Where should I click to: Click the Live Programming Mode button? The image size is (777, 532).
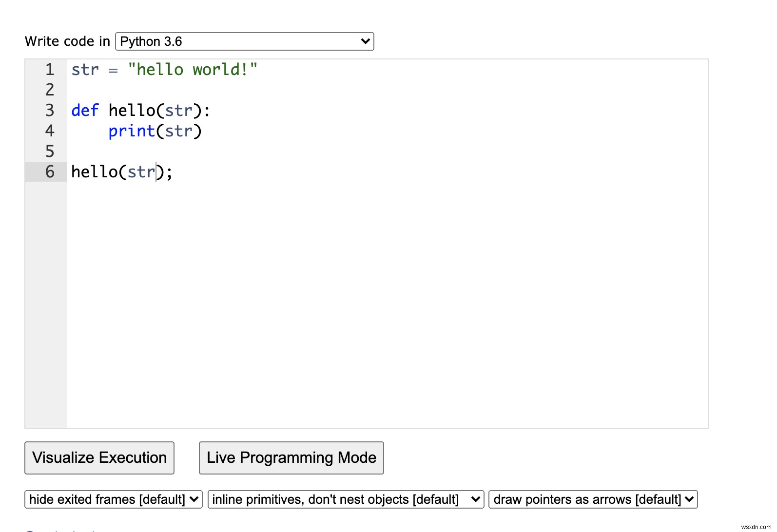click(291, 458)
